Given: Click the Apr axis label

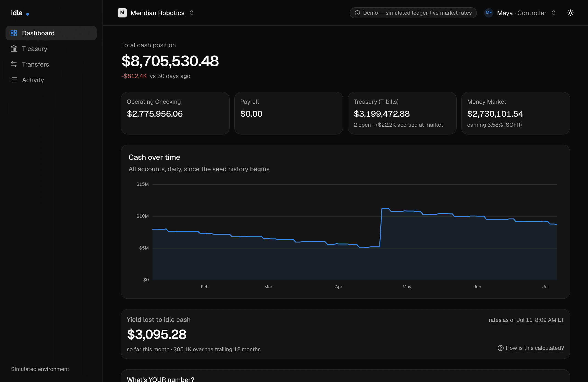Looking at the screenshot, I should pos(339,287).
